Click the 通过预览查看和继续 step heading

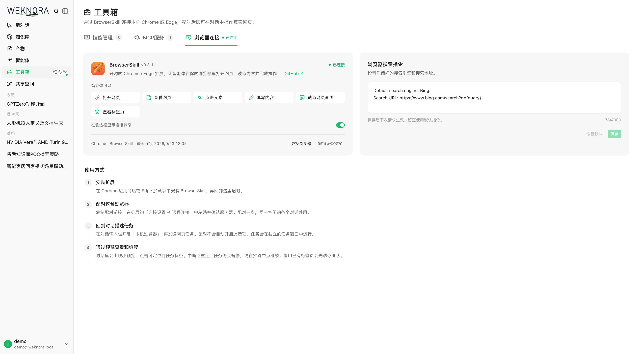pos(117,247)
